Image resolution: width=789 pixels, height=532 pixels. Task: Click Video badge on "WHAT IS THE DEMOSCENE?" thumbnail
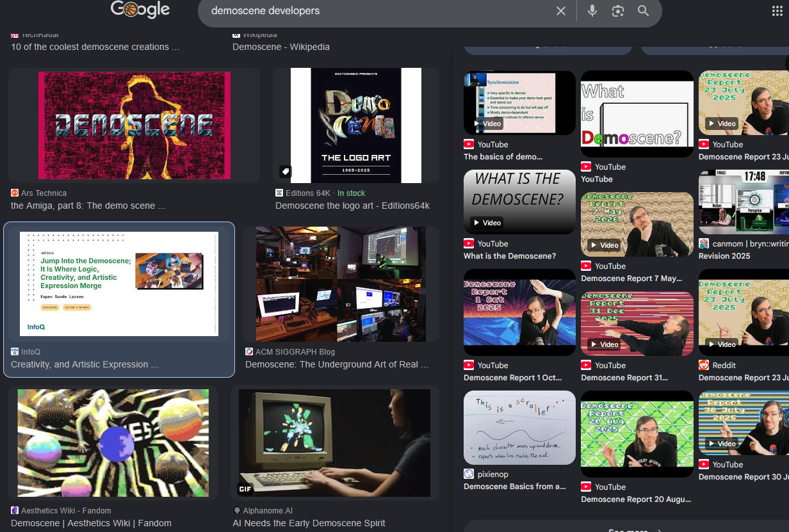click(x=487, y=223)
